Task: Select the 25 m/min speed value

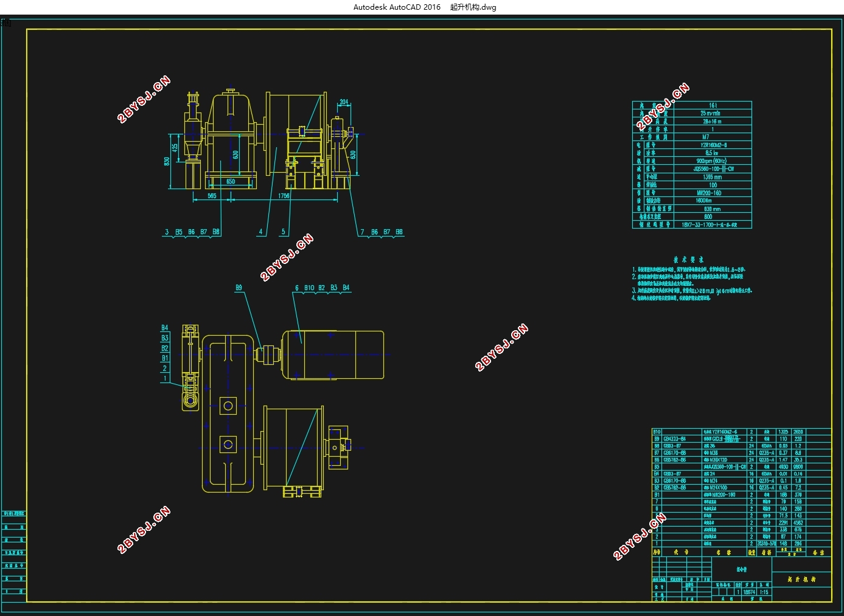Action: 710,113
